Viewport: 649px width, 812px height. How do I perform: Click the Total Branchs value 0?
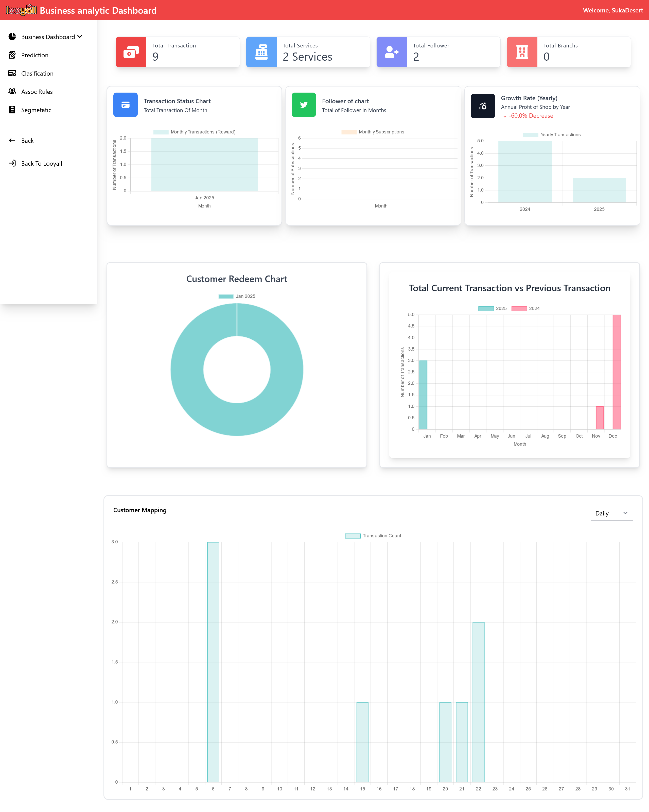point(547,57)
